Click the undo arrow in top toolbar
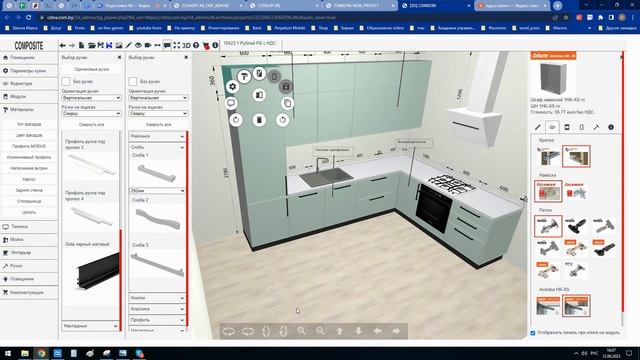The image size is (640, 360). [62, 45]
